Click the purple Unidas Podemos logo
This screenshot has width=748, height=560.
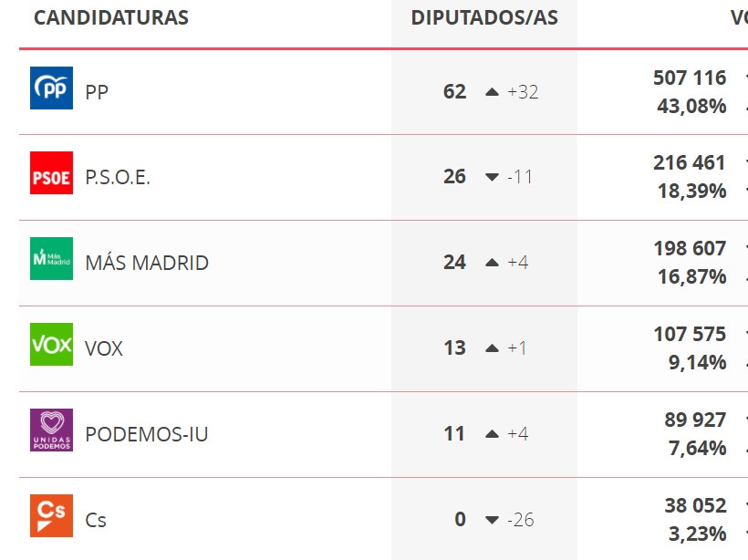(51, 430)
